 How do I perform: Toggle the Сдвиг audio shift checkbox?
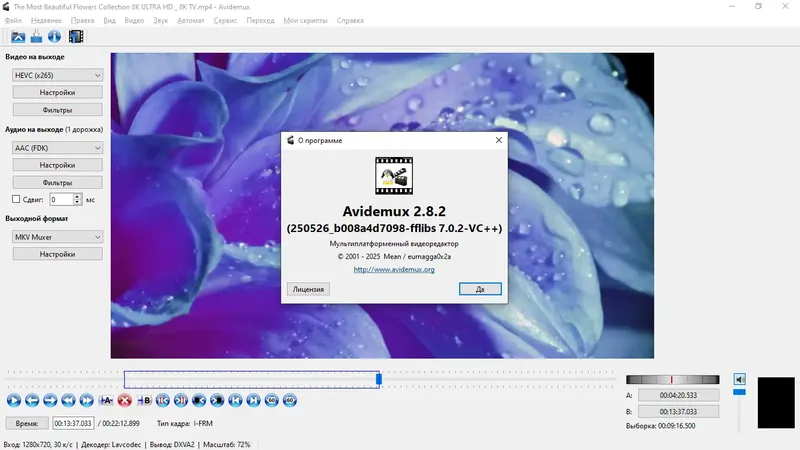click(16, 199)
